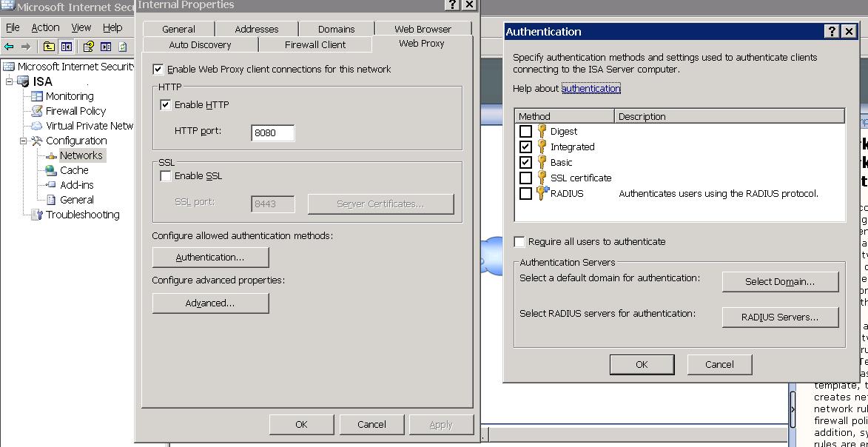
Task: Click the Description column header
Action: [x=730, y=116]
